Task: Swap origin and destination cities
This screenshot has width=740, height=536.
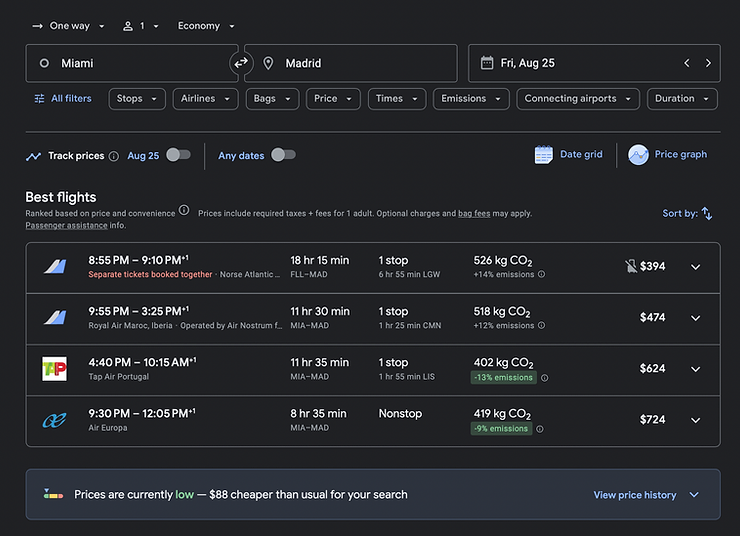Action: (x=241, y=63)
